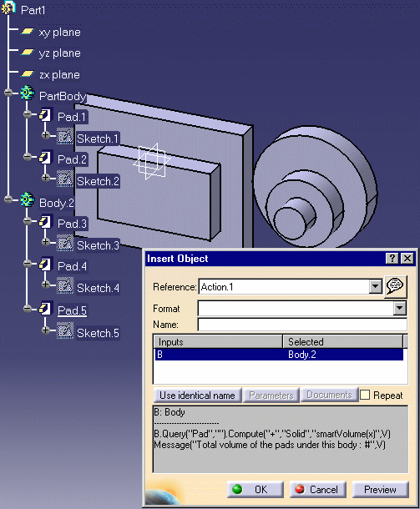Screen dimensions: 420x509
Task: Click the Use identical name button
Action: click(198, 395)
